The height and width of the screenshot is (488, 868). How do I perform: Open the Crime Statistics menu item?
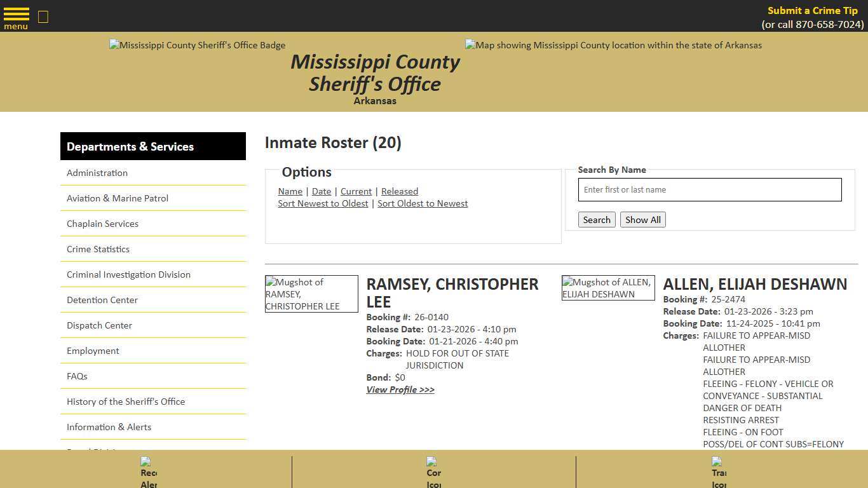coord(98,248)
